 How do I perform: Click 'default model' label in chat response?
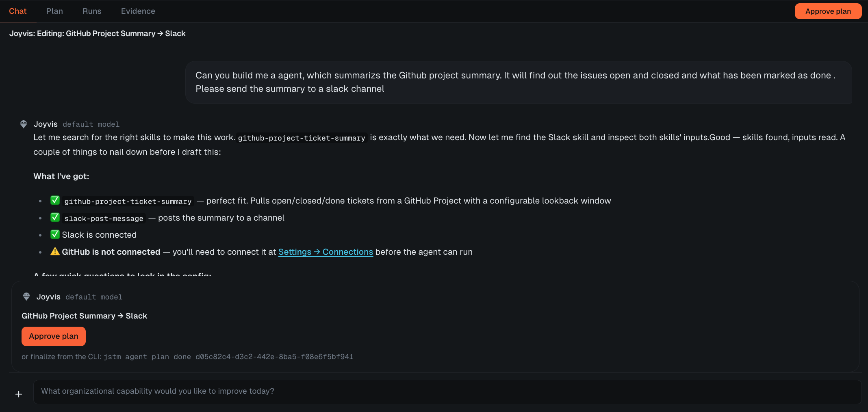(x=91, y=124)
